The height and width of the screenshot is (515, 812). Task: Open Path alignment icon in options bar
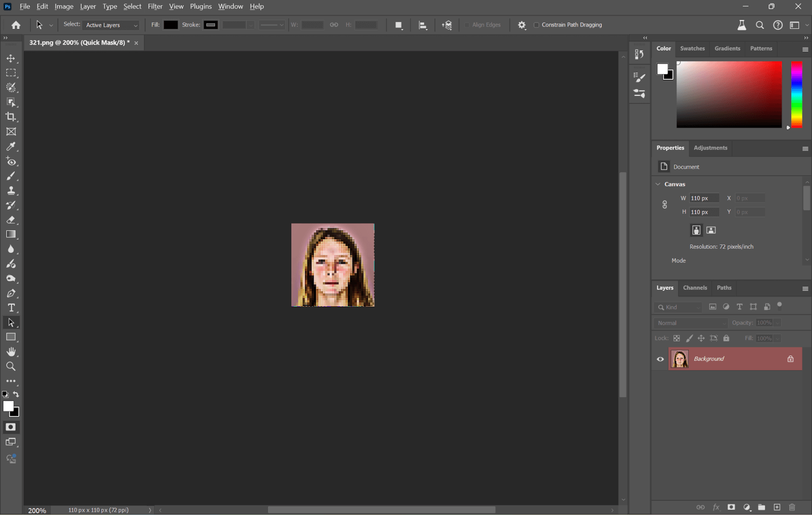[x=423, y=25]
